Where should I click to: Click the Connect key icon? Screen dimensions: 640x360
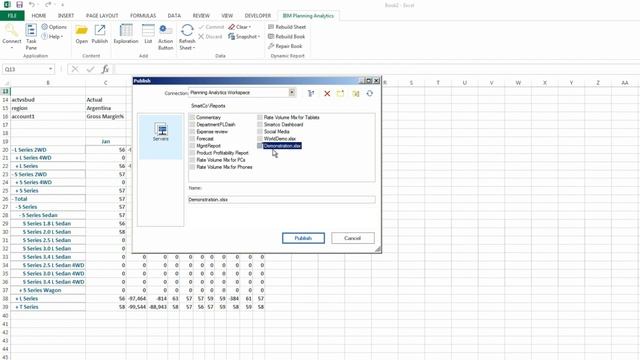(x=11, y=31)
